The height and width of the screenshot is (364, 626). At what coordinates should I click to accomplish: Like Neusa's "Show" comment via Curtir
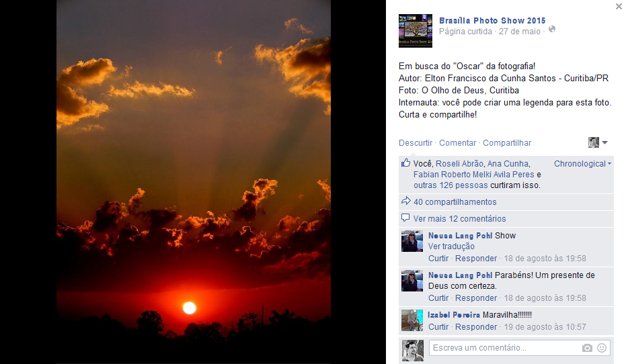click(x=438, y=259)
